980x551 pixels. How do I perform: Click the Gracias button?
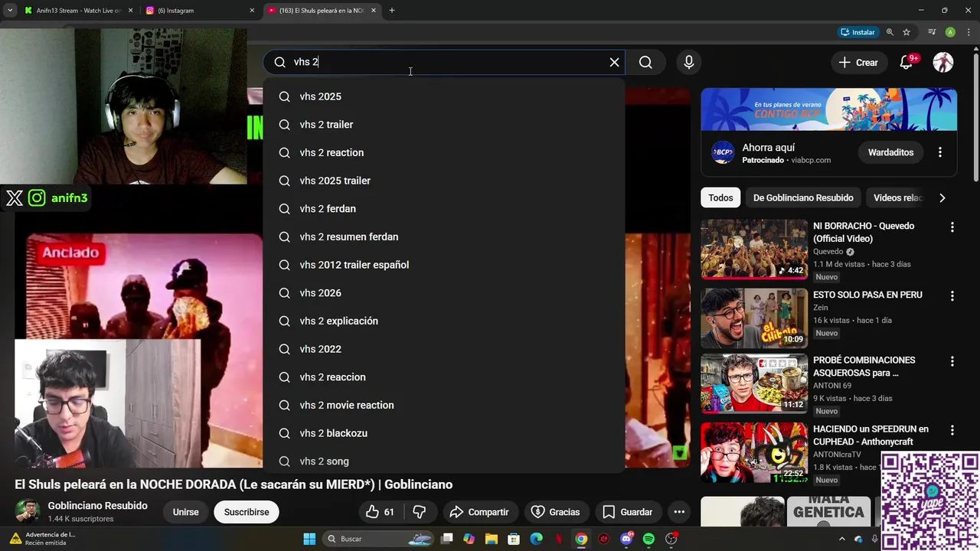coord(556,512)
